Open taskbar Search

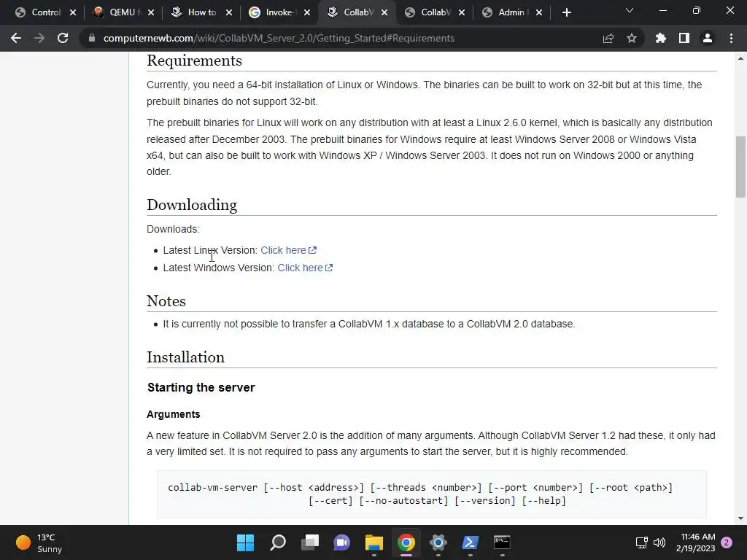(278, 542)
